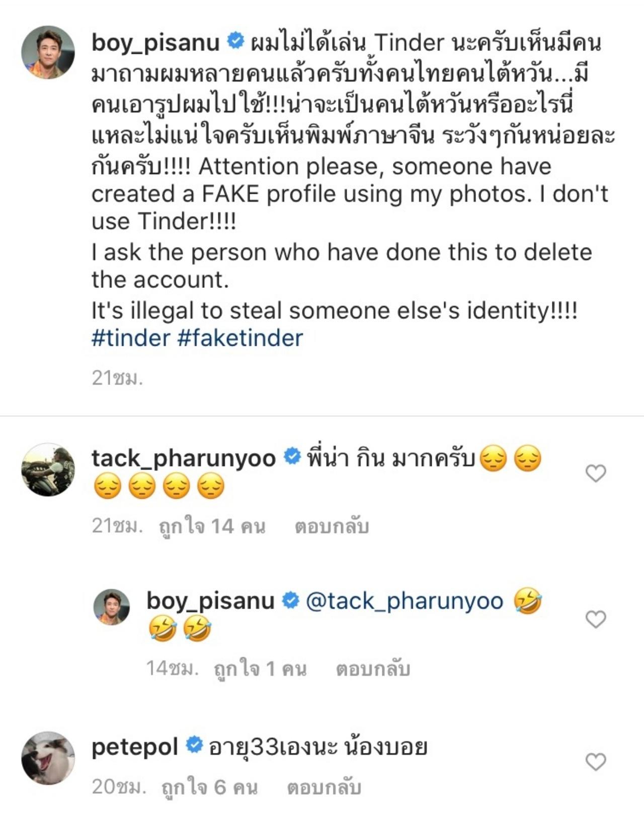Reply to tack_pharunyoo's comment via ตอบกลับ

[332, 526]
